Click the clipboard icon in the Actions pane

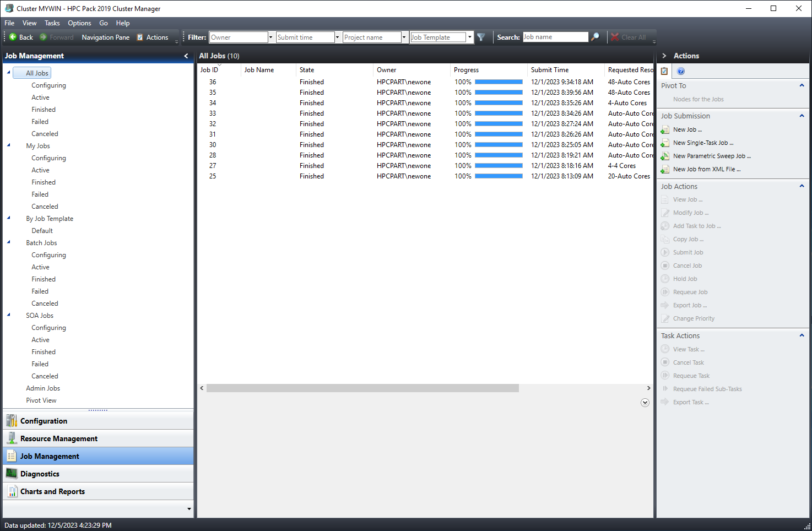[664, 71]
